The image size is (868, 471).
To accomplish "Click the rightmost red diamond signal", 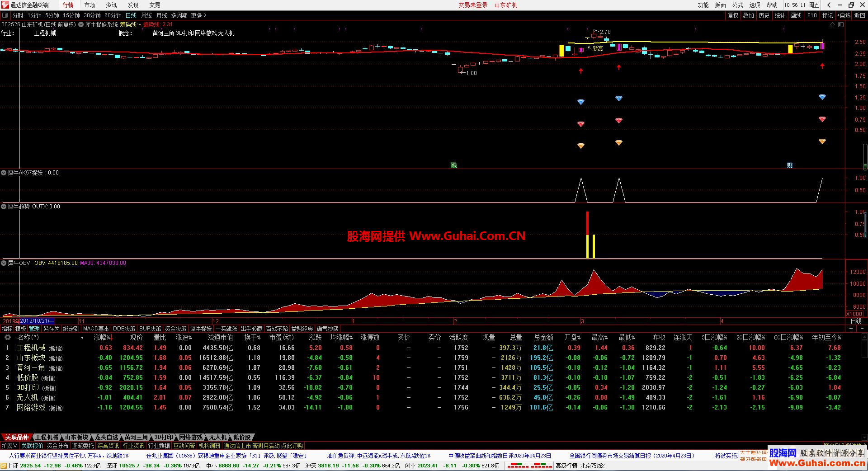I will 822,119.
